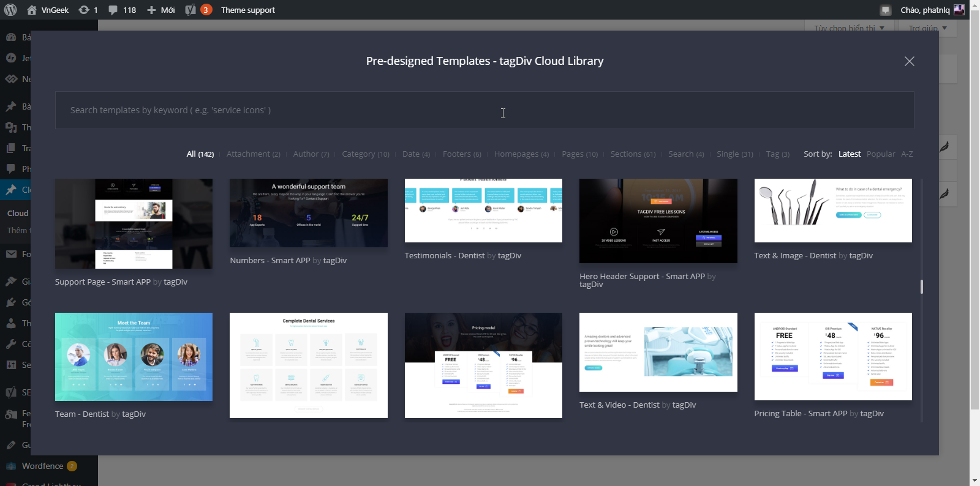Click the wrench tools icon in sidebar
980x486 pixels.
click(11, 344)
